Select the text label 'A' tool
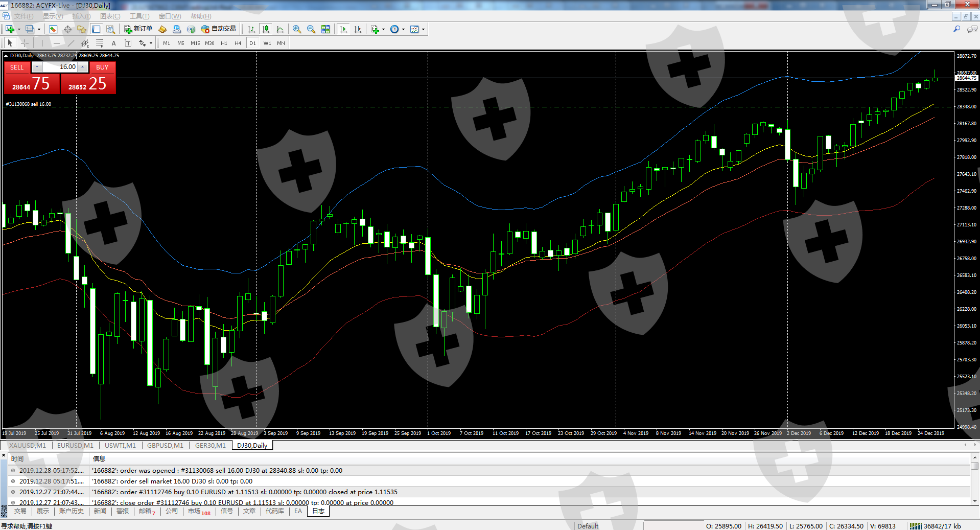Viewport: 980px width, 530px height. tap(113, 43)
